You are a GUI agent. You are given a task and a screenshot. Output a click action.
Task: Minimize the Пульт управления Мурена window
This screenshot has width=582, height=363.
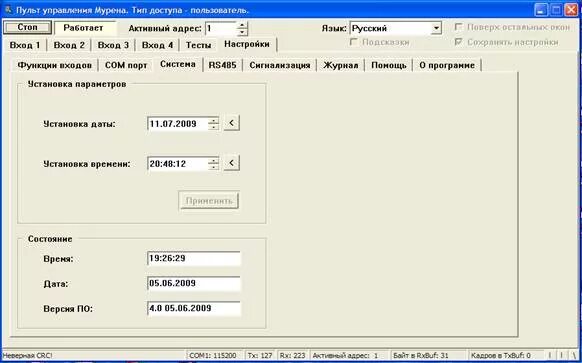(541, 10)
